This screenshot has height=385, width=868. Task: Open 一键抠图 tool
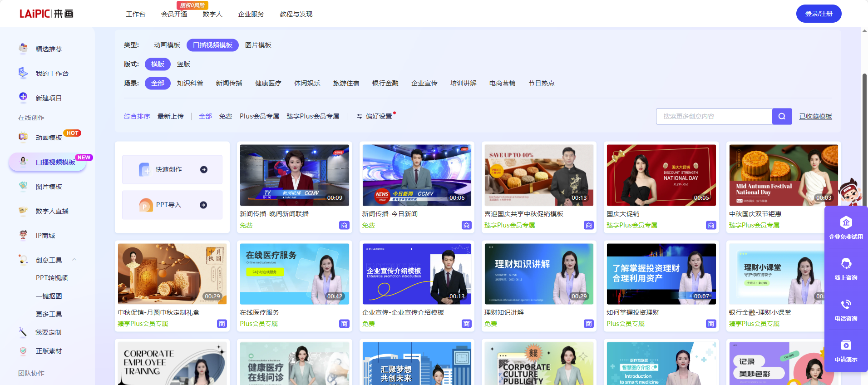[x=49, y=296]
